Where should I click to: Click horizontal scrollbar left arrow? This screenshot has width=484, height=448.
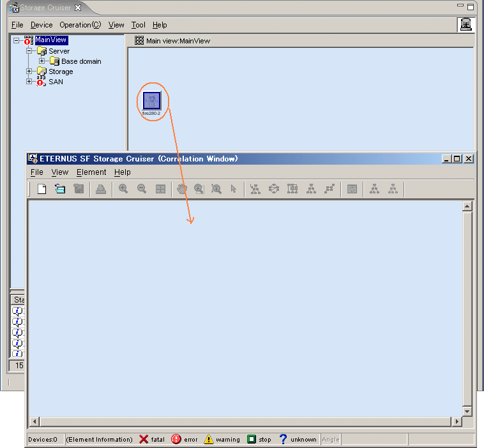pos(34,421)
